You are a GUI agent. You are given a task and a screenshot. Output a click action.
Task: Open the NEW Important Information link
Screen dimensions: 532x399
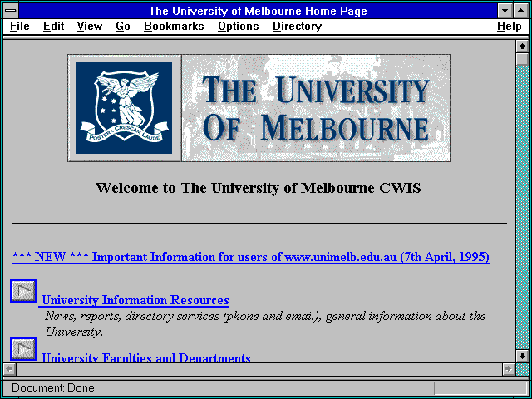pos(250,257)
